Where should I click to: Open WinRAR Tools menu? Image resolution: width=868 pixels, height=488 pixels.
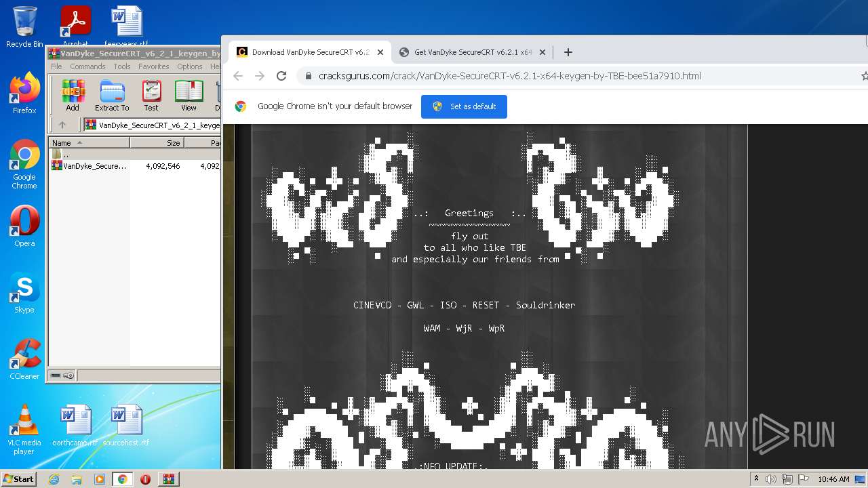pos(122,66)
